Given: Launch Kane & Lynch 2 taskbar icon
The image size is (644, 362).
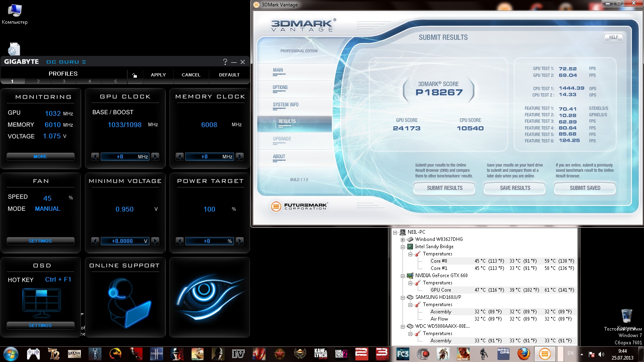Looking at the screenshot, I should tap(341, 354).
